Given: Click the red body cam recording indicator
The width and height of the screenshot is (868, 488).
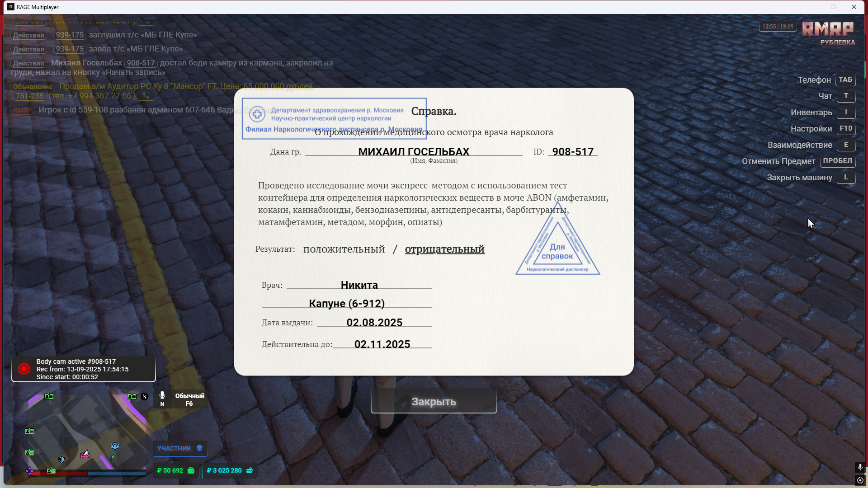Looking at the screenshot, I should tap(24, 369).
